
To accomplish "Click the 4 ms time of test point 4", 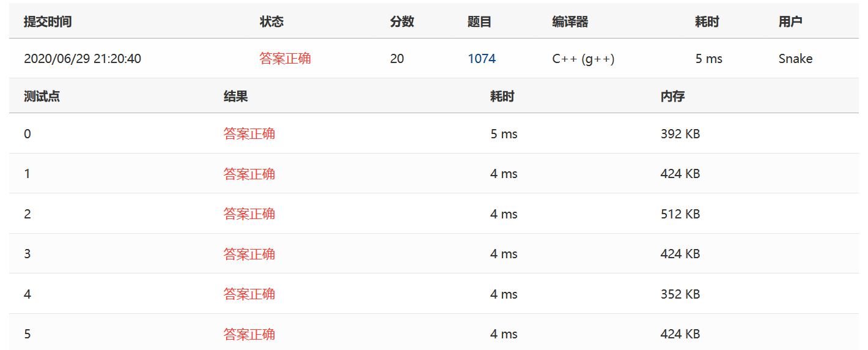I will tap(504, 294).
